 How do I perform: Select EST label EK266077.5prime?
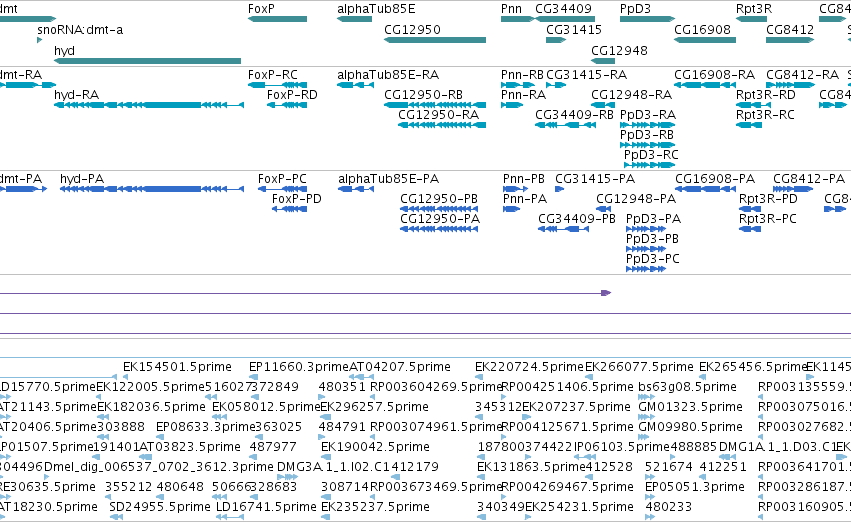tap(639, 367)
